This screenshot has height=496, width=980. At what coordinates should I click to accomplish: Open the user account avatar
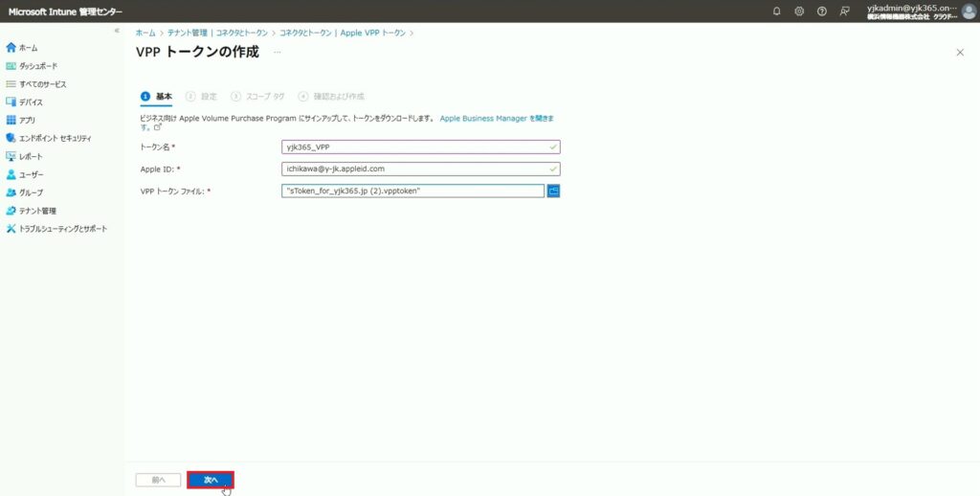(x=969, y=11)
